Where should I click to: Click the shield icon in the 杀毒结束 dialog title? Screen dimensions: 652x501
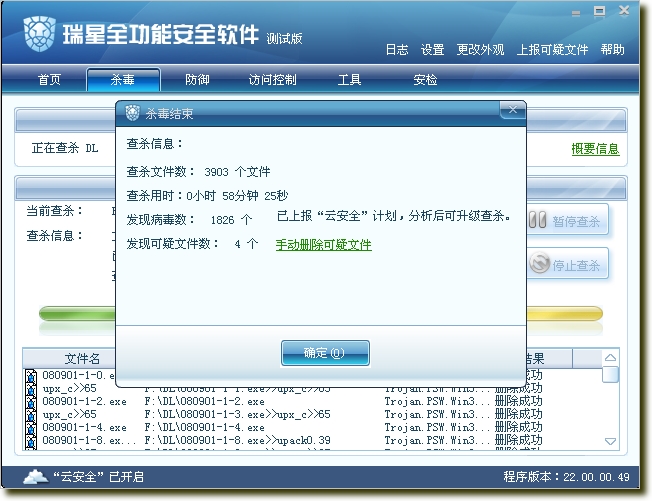[x=133, y=113]
